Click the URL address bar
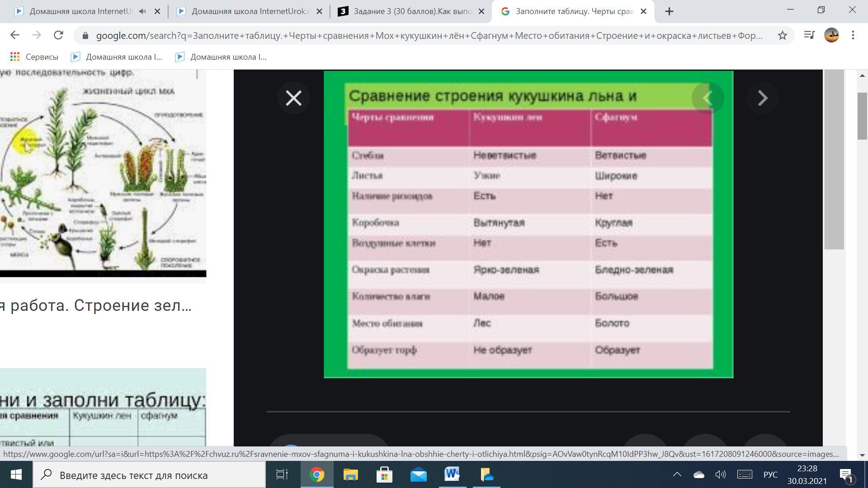Screen dimensions: 868x488 coord(429,35)
